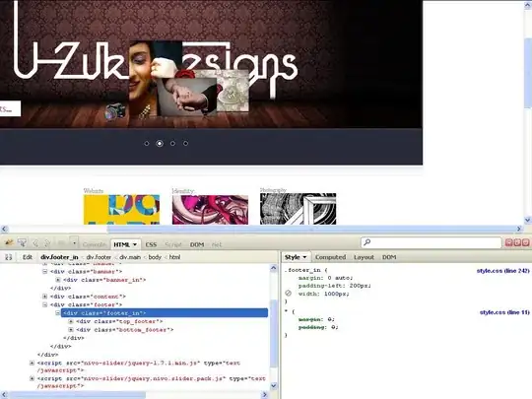
Task: Select div.footer in breadcrumb path
Action: coord(99,257)
